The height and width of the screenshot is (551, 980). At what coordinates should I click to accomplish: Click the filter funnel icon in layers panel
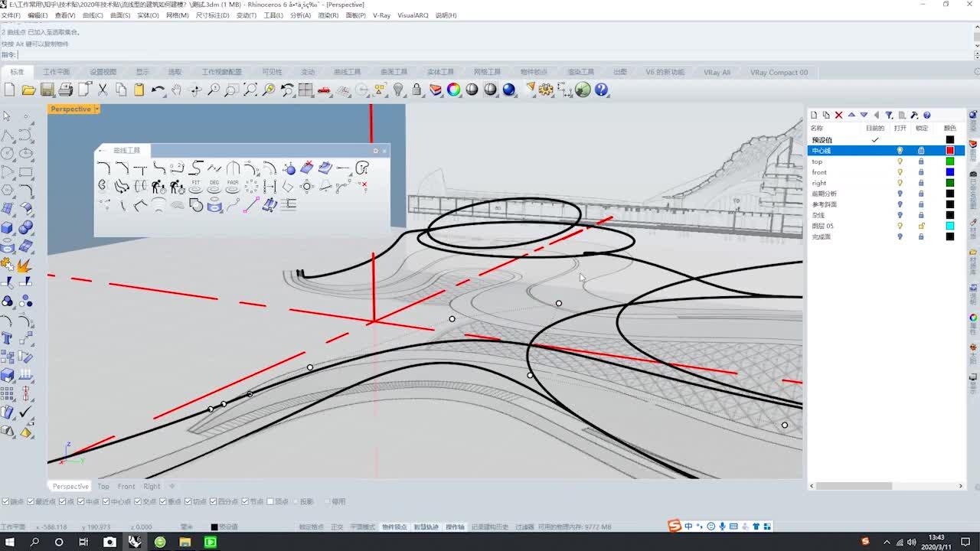click(889, 115)
